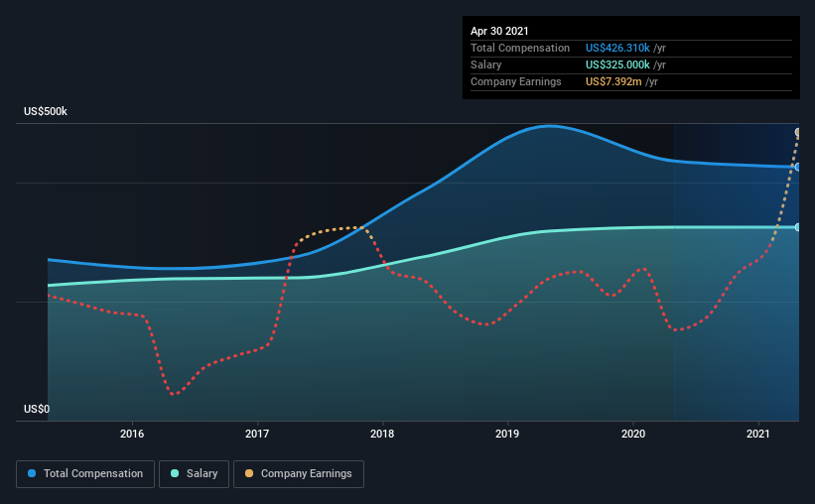Viewport: 815px width, 504px height.
Task: Toggle the Salary legend button
Action: click(194, 474)
